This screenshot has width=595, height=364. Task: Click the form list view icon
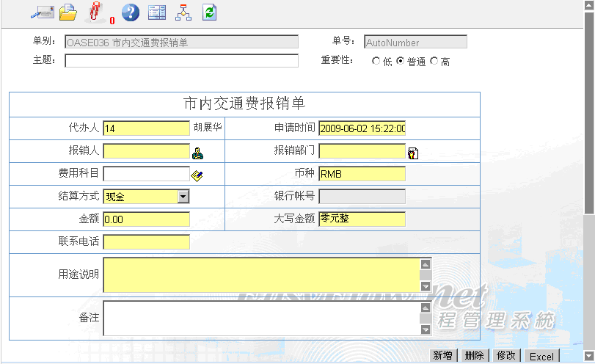pos(156,12)
